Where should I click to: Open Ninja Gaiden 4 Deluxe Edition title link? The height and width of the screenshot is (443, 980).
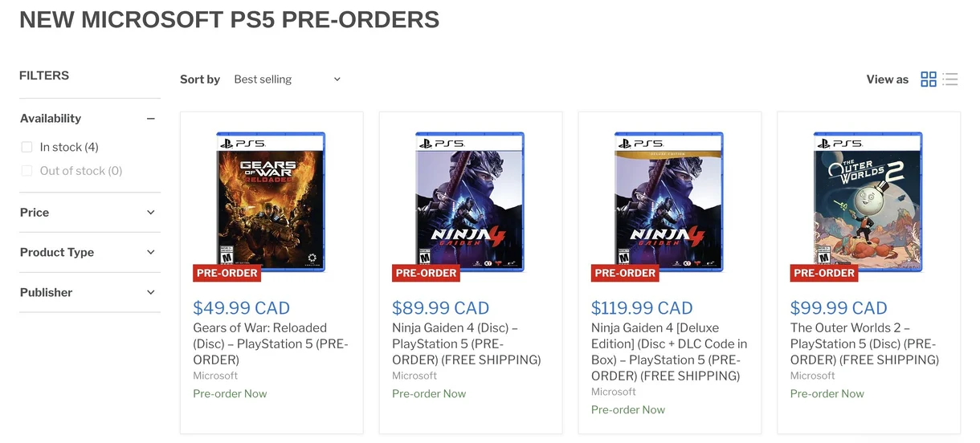(670, 352)
